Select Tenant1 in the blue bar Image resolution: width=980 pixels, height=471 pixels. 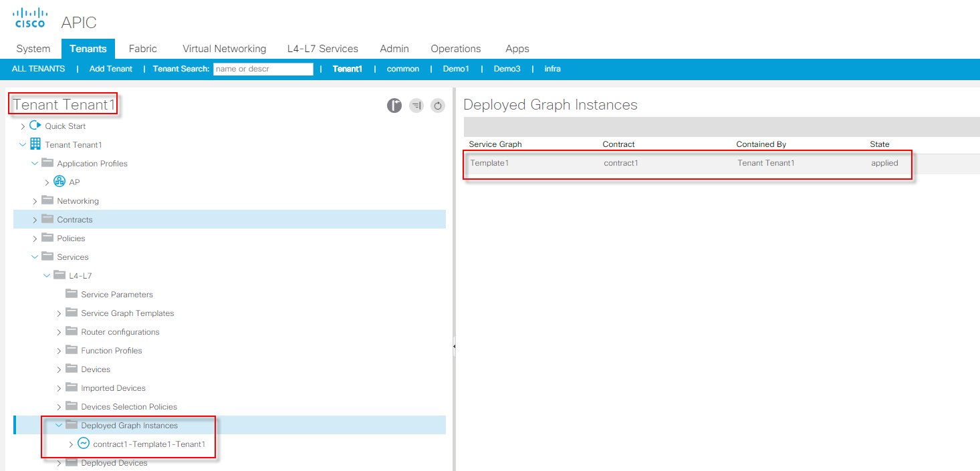tap(348, 69)
